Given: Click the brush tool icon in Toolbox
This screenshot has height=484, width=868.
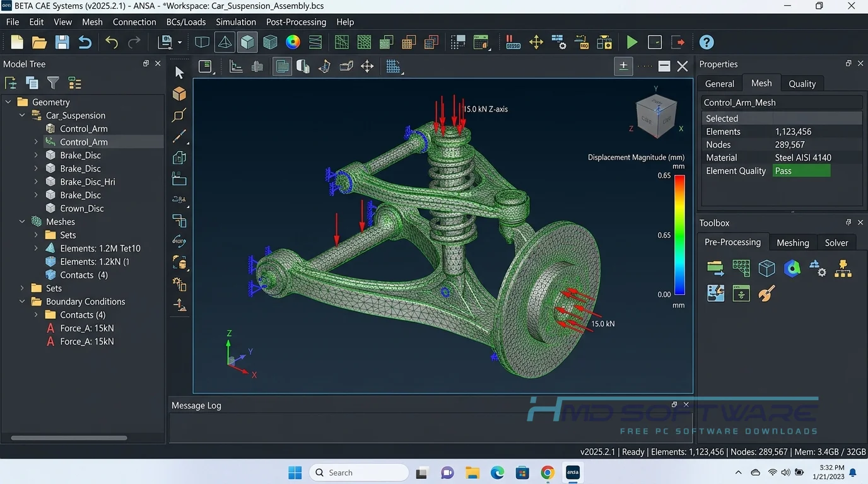Looking at the screenshot, I should pos(766,293).
